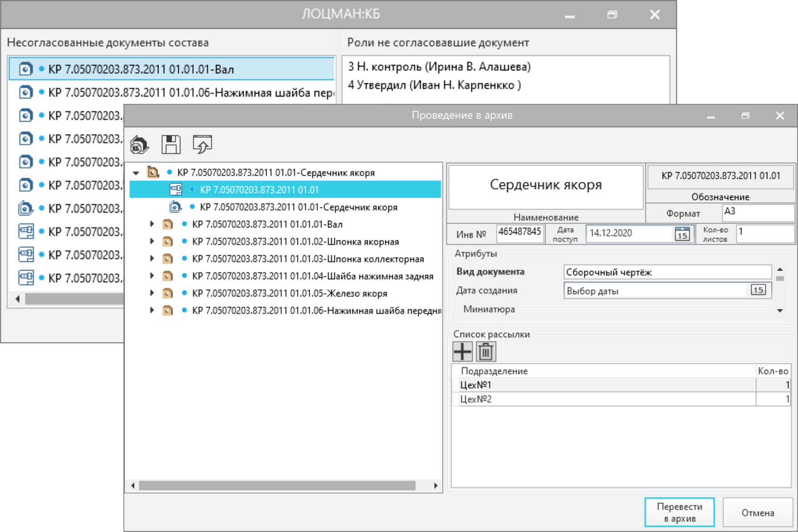The width and height of the screenshot is (798, 532).
Task: Click the Вид документа field Сборочный чертёж
Action: pos(667,272)
